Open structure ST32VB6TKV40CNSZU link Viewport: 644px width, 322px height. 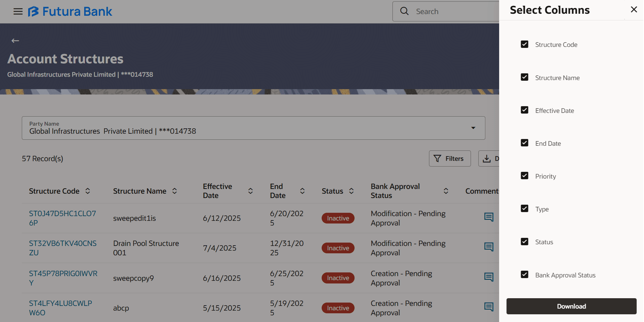(x=63, y=248)
